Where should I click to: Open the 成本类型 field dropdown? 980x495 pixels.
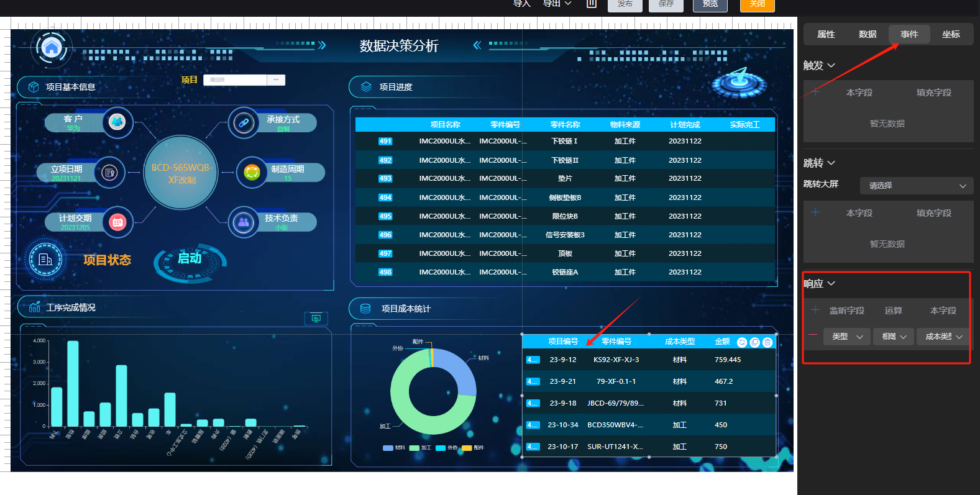coord(943,337)
